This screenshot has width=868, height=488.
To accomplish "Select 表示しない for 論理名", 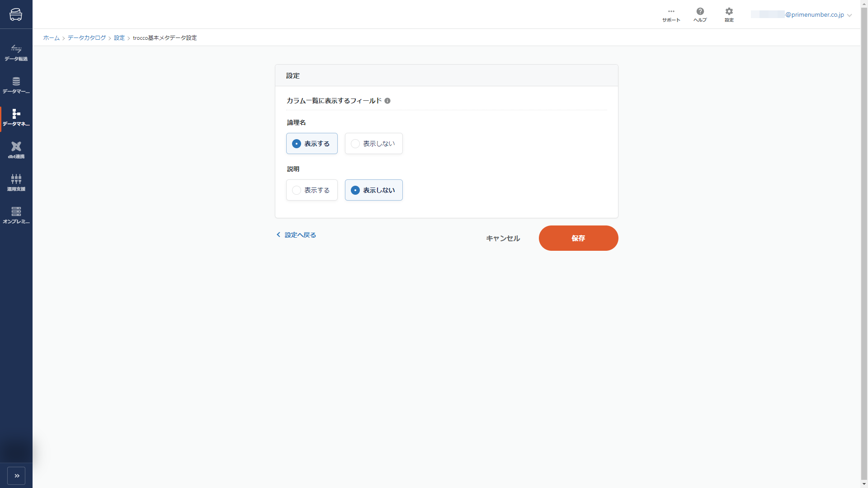I will pos(374,144).
